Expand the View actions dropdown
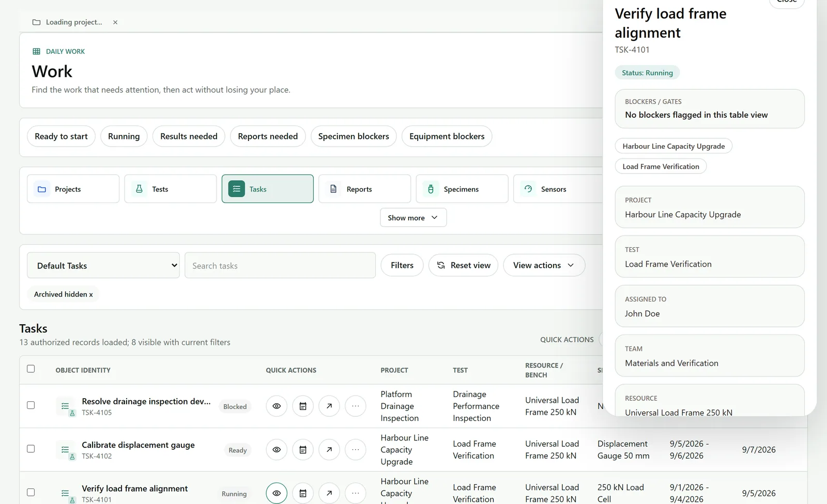The image size is (827, 504). coord(544,265)
